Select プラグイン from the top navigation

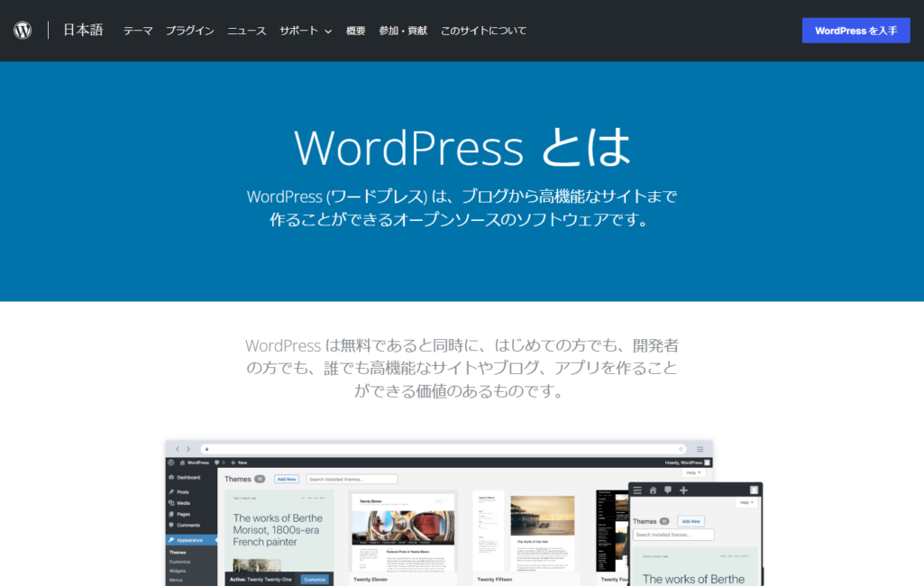coord(189,30)
